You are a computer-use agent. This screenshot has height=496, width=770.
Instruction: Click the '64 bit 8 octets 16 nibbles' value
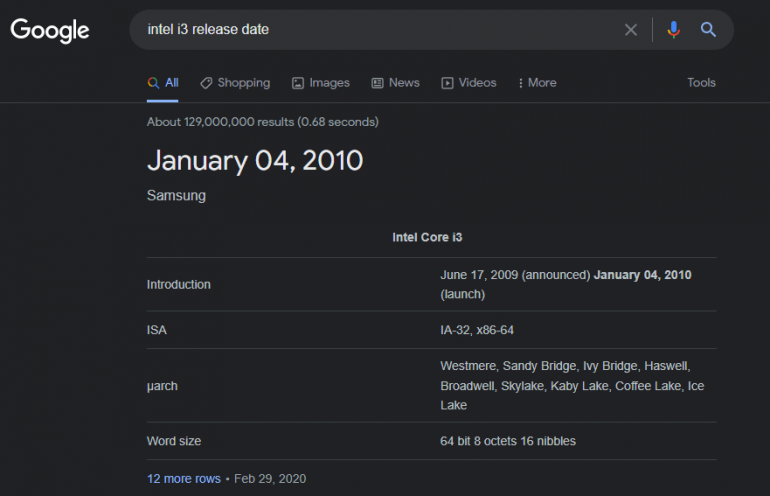pos(508,441)
